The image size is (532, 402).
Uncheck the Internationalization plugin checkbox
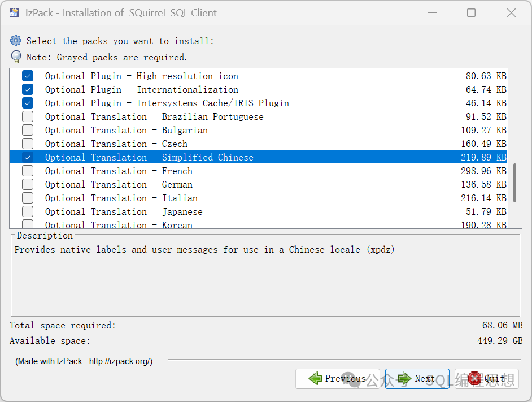click(28, 89)
